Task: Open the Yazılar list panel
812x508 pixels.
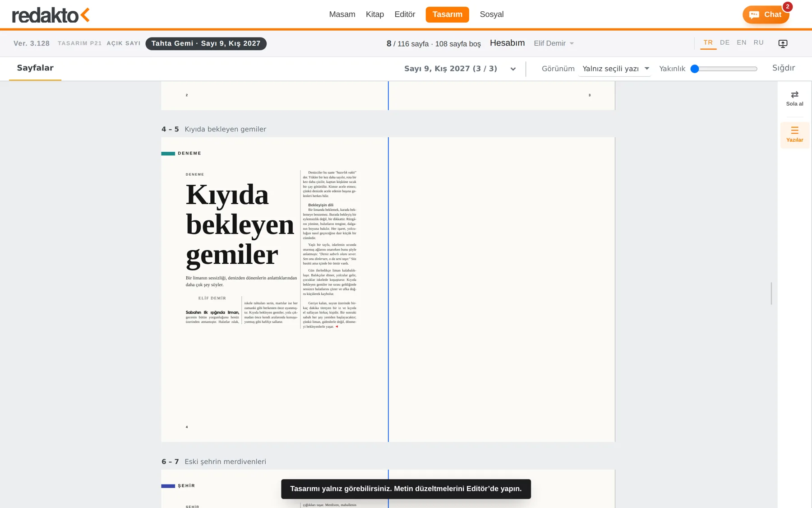Action: click(x=794, y=135)
